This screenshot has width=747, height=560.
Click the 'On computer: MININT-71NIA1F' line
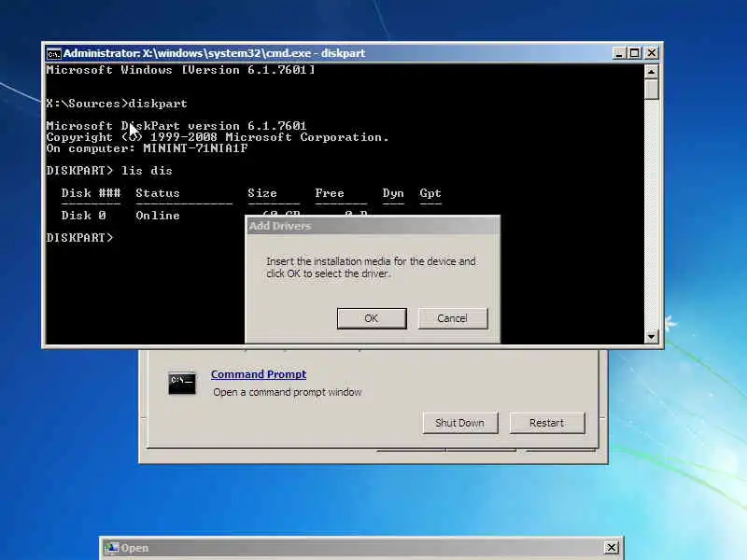coord(147,148)
